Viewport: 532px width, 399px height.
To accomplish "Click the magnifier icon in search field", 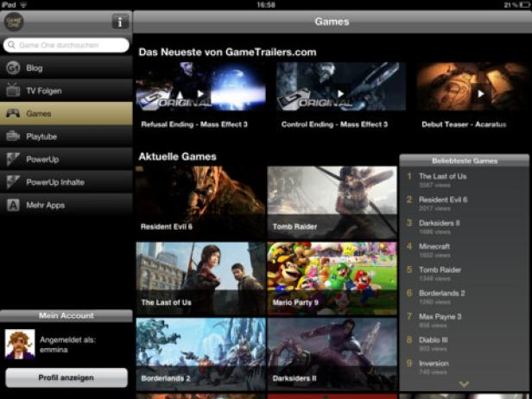I will tap(11, 45).
